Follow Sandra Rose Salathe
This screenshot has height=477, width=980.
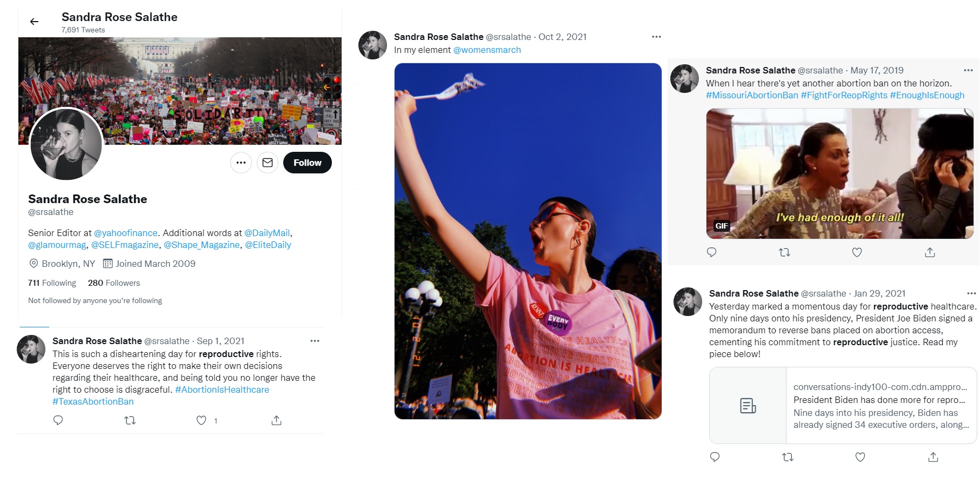pyautogui.click(x=307, y=163)
